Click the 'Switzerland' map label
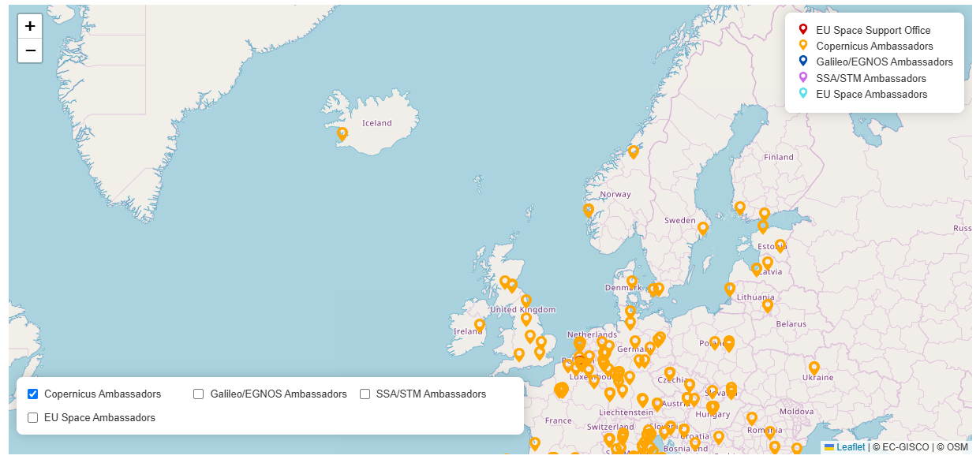 611,427
